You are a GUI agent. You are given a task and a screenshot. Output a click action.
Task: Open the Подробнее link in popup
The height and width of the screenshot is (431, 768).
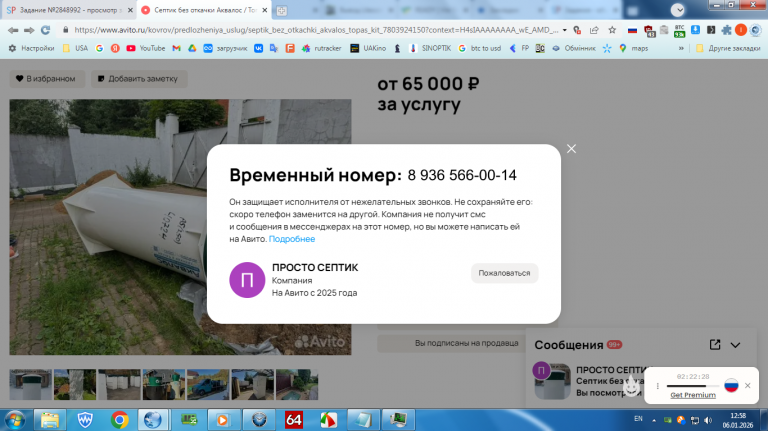pyautogui.click(x=292, y=239)
